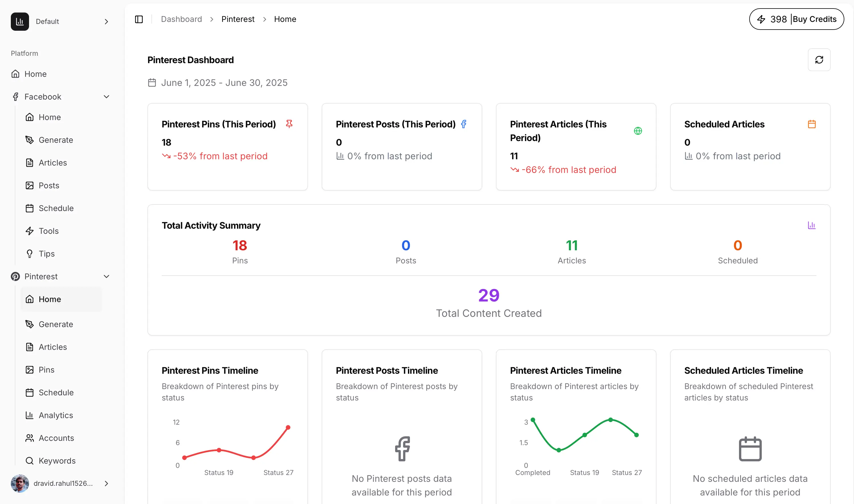The image size is (854, 504).
Task: Open Pinterest Accounts page
Action: 61,438
